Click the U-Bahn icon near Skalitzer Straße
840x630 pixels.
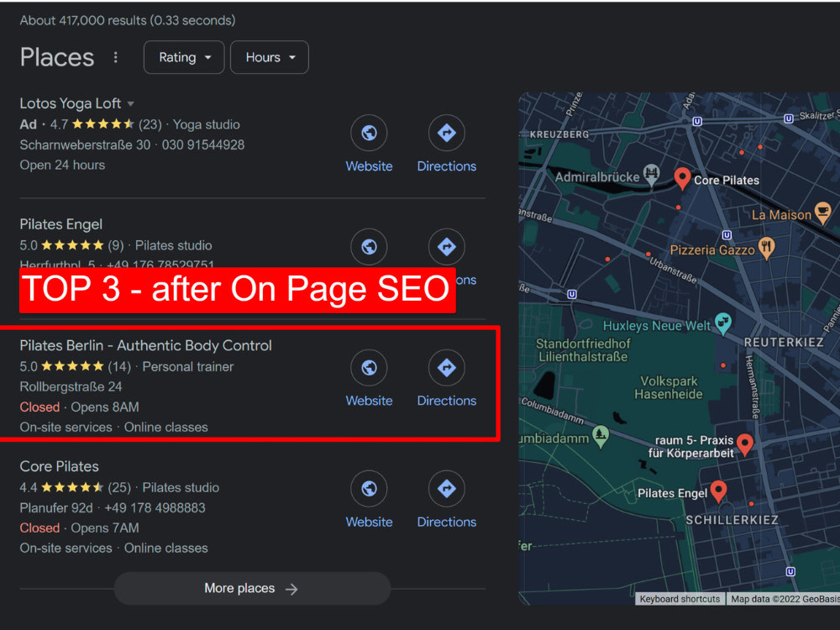[789, 119]
